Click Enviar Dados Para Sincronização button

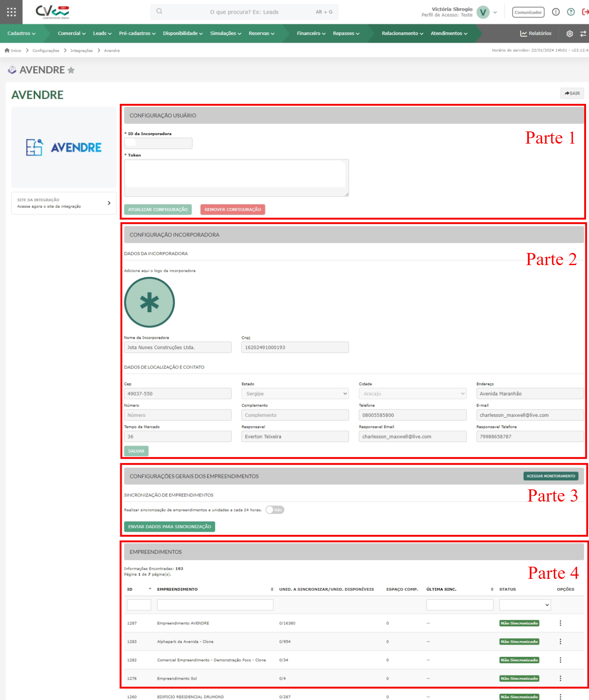pyautogui.click(x=169, y=527)
